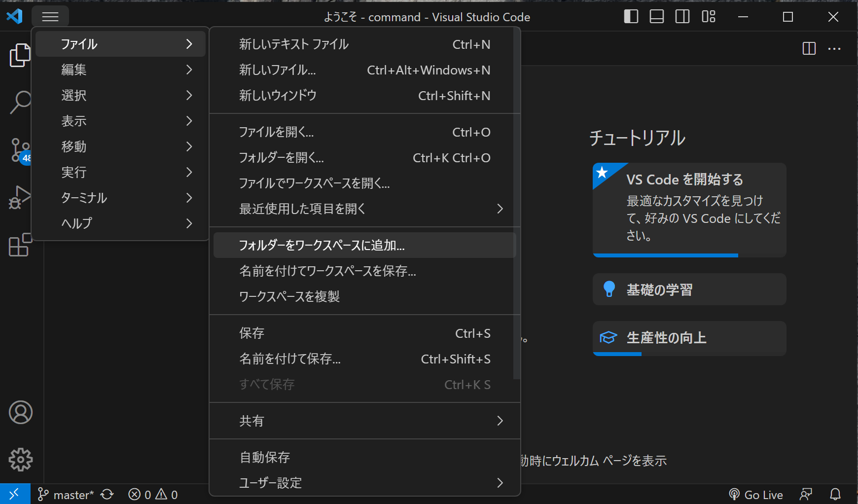This screenshot has height=504, width=858.
Task: Choose ワークスペースを複製
Action: pos(364,297)
